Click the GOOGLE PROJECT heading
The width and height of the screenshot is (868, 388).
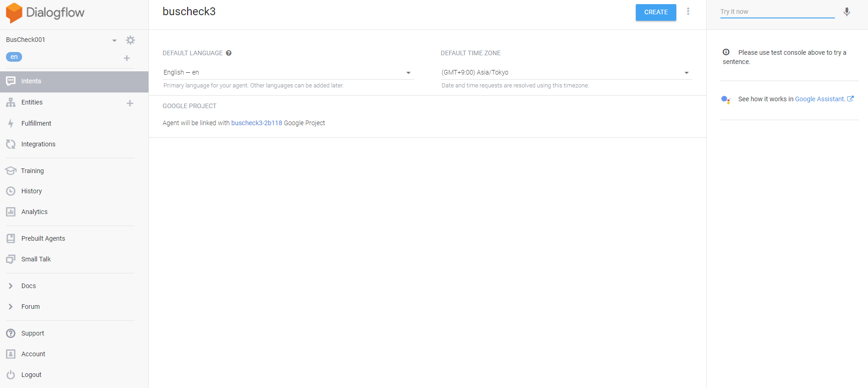tap(189, 106)
